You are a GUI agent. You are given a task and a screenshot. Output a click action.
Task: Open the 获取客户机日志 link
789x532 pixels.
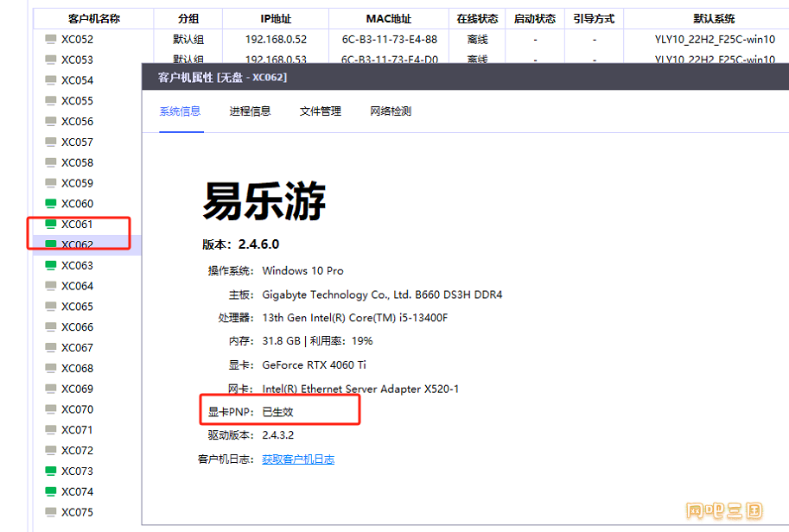tap(298, 459)
